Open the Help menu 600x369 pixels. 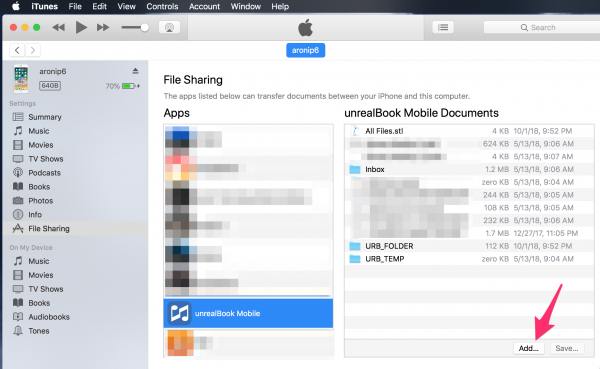[x=280, y=7]
